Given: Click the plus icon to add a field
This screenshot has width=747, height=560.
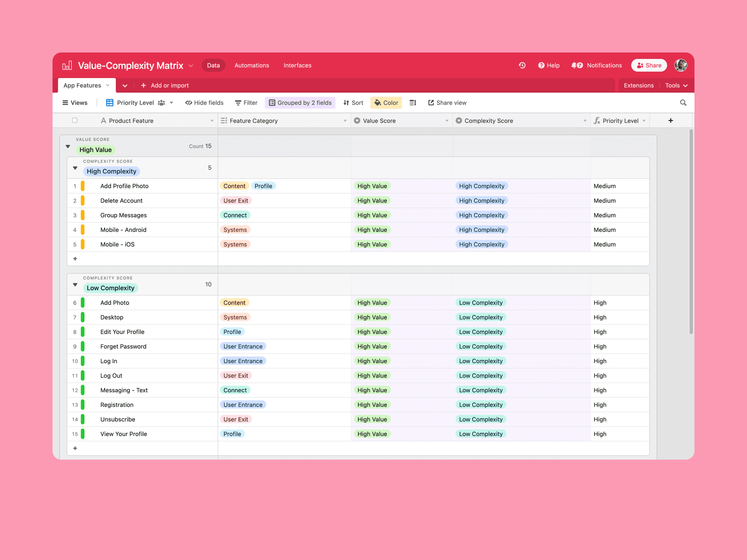Looking at the screenshot, I should [671, 121].
